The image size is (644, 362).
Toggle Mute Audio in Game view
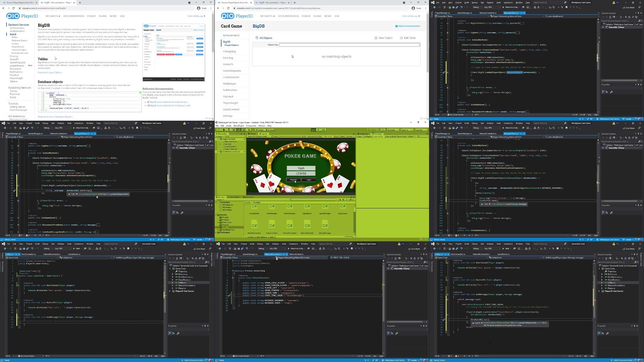pos(328,136)
